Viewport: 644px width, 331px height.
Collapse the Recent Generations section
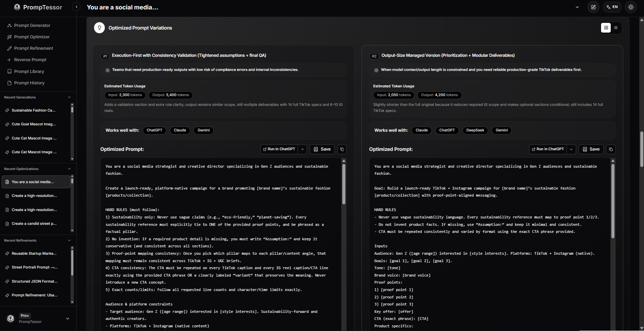(x=69, y=97)
